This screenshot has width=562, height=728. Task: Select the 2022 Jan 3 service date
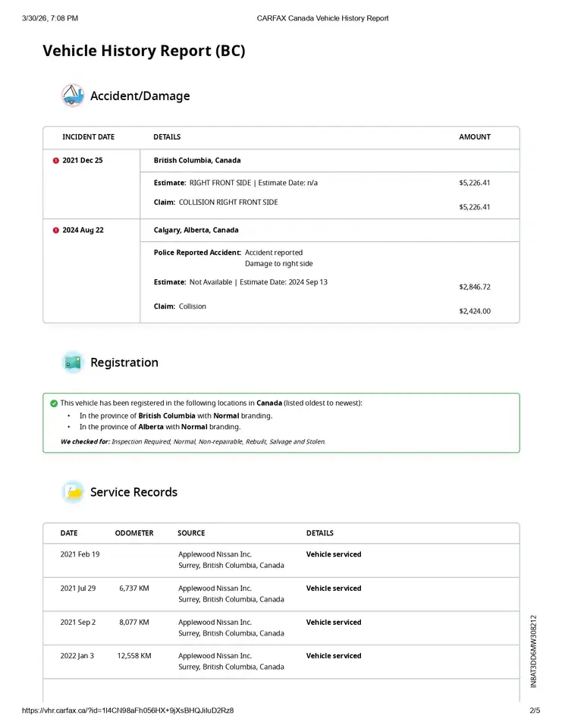point(77,656)
